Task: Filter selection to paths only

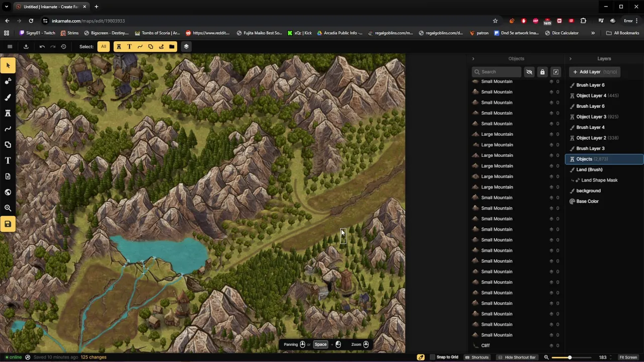Action: coord(140,46)
